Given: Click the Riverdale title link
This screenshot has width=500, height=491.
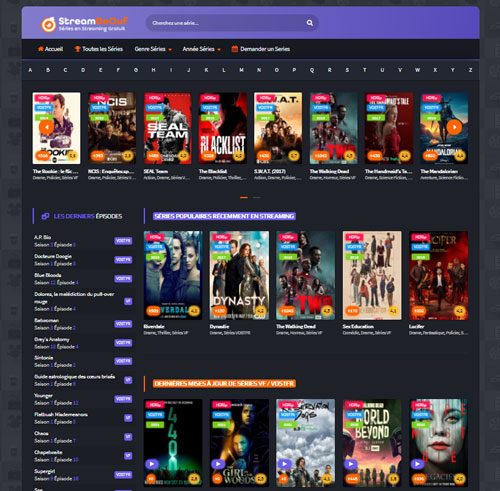Looking at the screenshot, I should point(154,326).
